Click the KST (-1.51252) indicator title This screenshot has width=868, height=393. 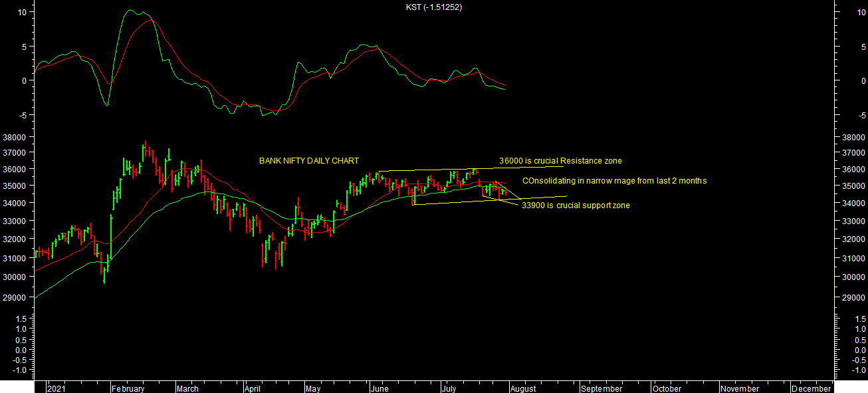[434, 7]
